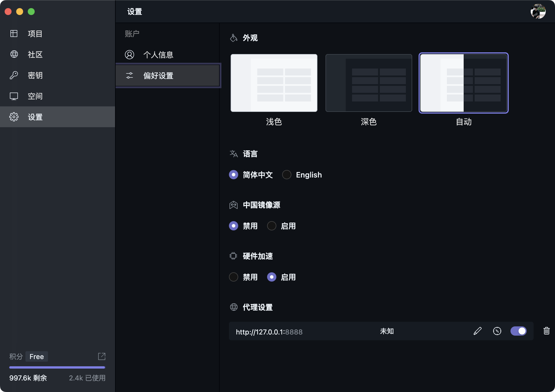
Task: Click the credits usage progress bar
Action: [x=57, y=367]
